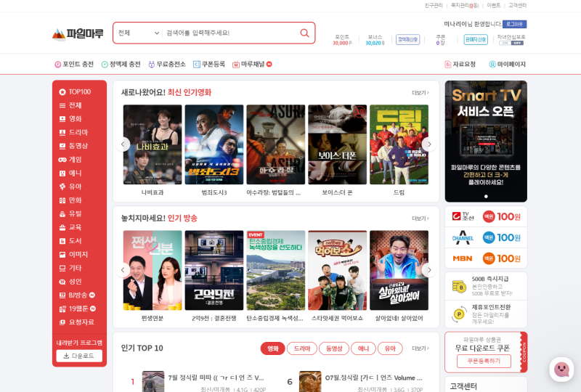This screenshot has height=392, width=581.
Task: Open the chat assistant bubble icon
Action: [561, 369]
